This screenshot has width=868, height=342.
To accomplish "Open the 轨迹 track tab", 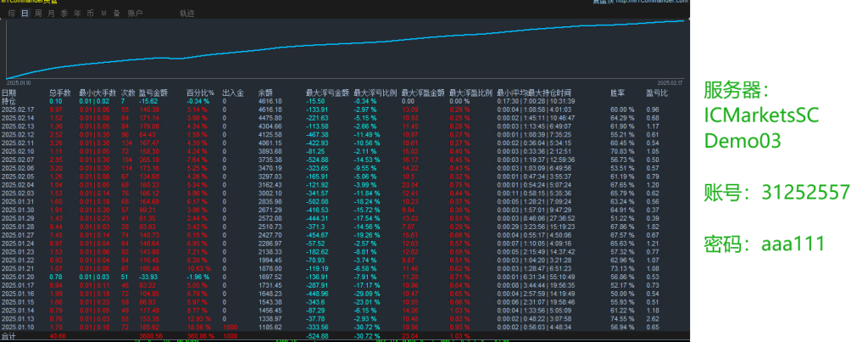I will coord(187,14).
